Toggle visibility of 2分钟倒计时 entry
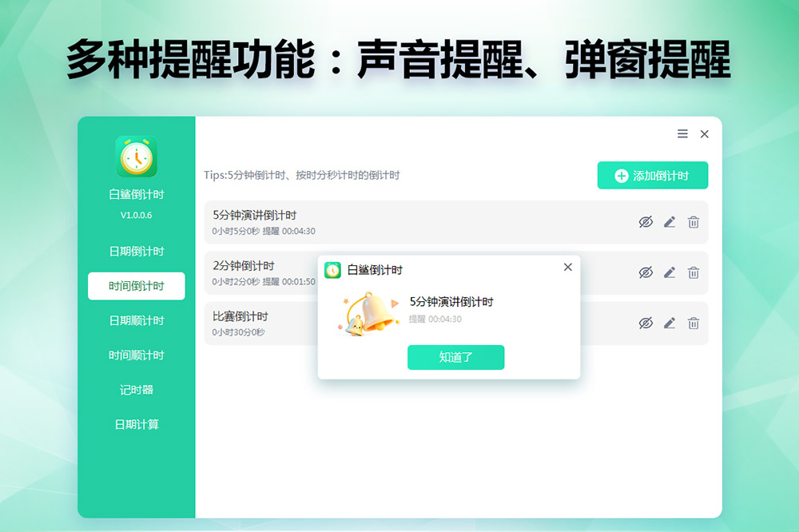 click(x=646, y=272)
